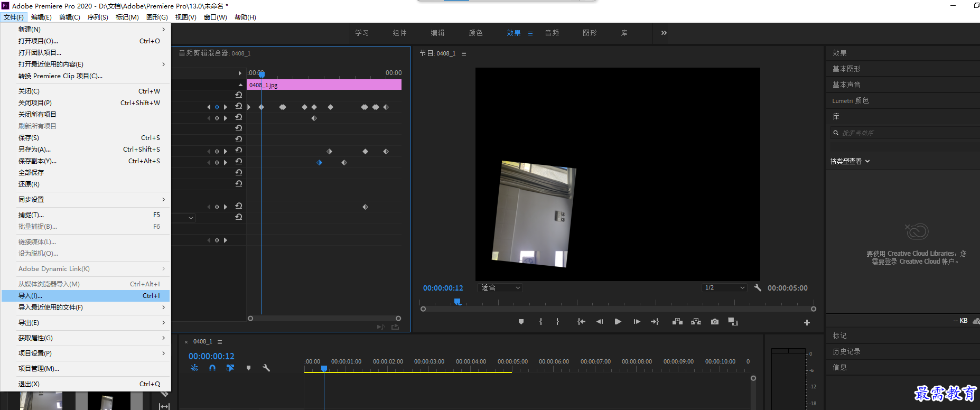This screenshot has width=980, height=410.
Task: Expand the 新建(N) submenu
Action: (86, 29)
